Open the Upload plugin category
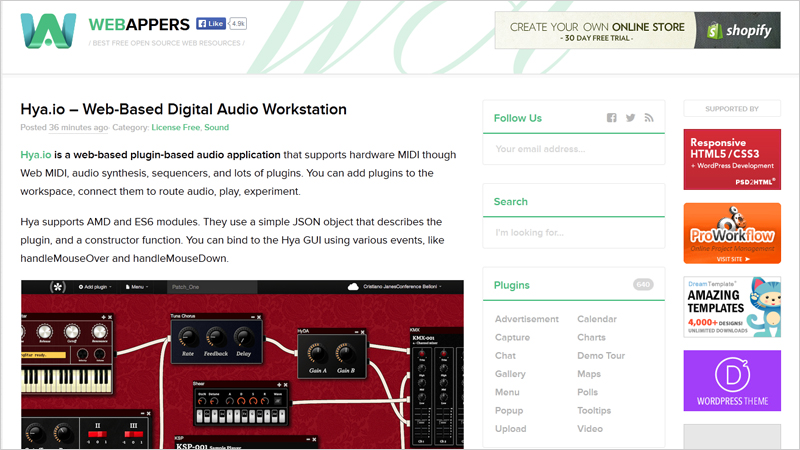Viewport: 800px width, 450px height. (510, 429)
